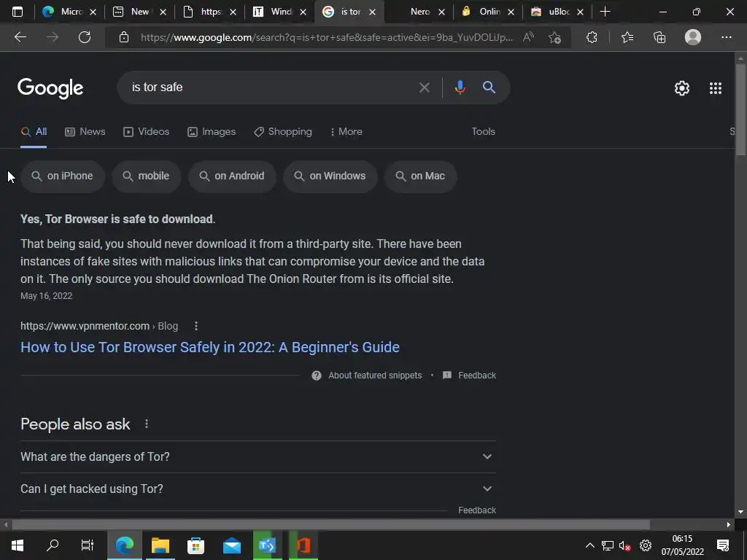This screenshot has height=560, width=747.
Task: Refine search with on Mac chip
Action: coord(421,176)
